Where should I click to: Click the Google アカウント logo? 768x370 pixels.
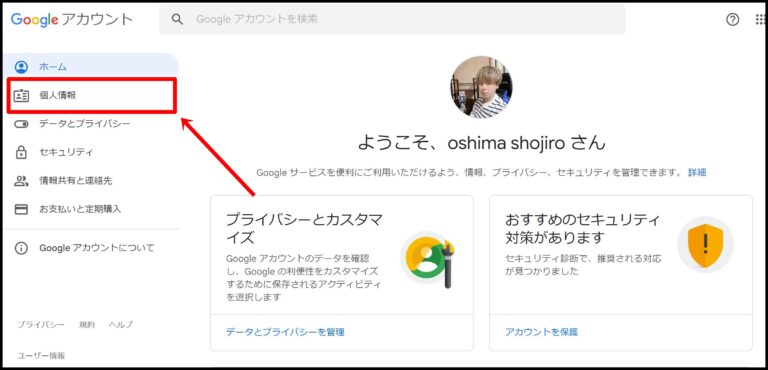[x=72, y=19]
